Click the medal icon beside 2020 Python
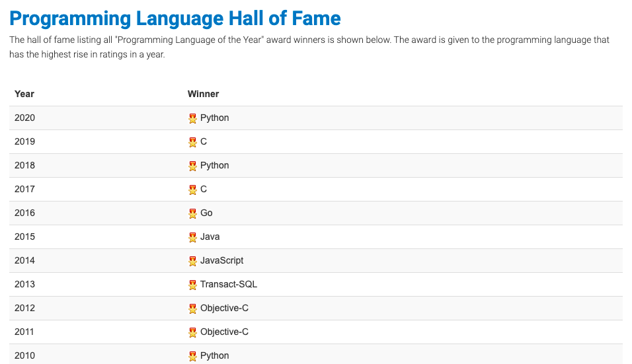Image resolution: width=632 pixels, height=364 pixels. (192, 118)
